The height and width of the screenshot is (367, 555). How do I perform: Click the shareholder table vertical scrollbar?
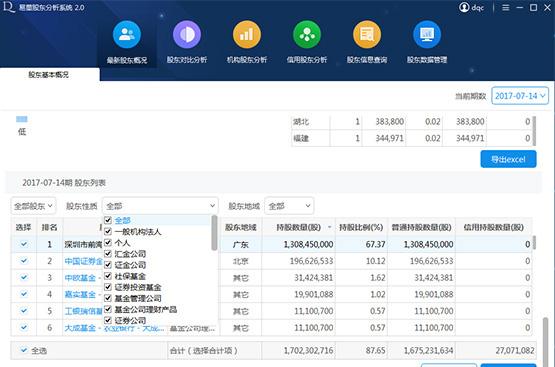[x=534, y=243]
